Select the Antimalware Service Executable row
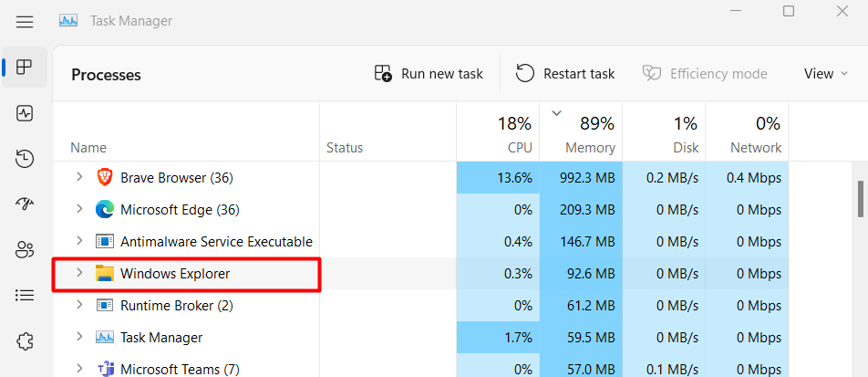The image size is (868, 377). 216,242
